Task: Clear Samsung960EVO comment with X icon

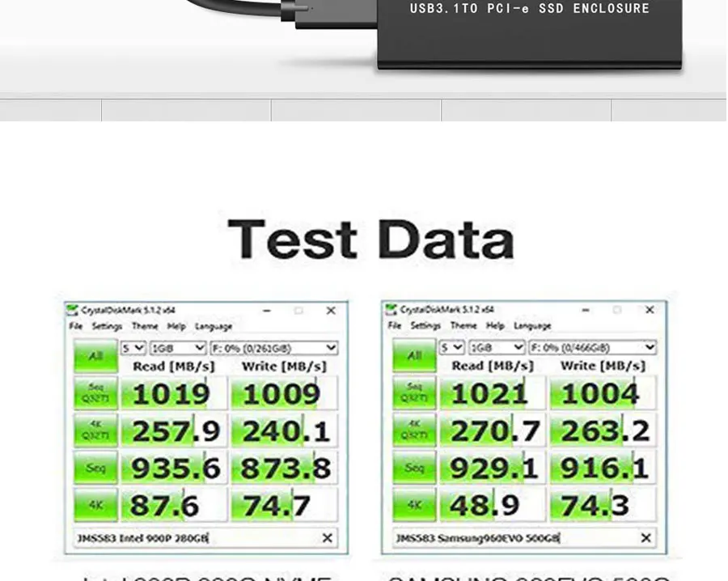Action: pos(645,538)
